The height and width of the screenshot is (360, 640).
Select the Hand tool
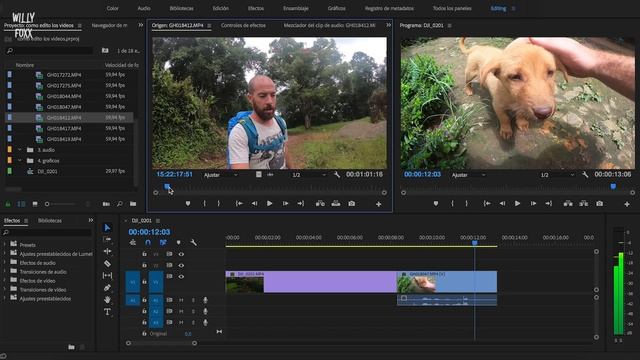(x=107, y=300)
